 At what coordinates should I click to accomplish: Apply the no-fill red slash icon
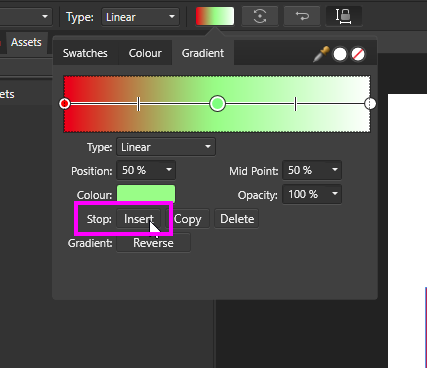point(358,54)
